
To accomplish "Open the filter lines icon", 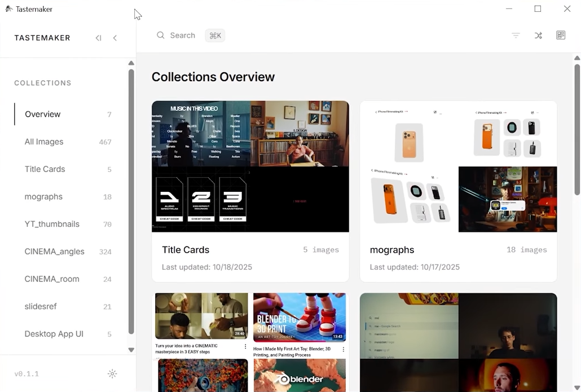I will coord(516,36).
